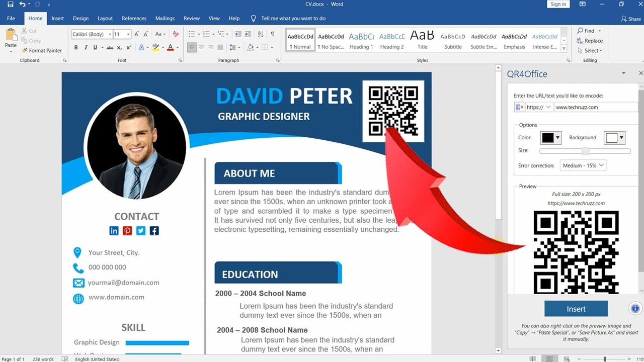Open the white Background swatch picker
Viewport: 644px width, 362px height.
(x=615, y=137)
